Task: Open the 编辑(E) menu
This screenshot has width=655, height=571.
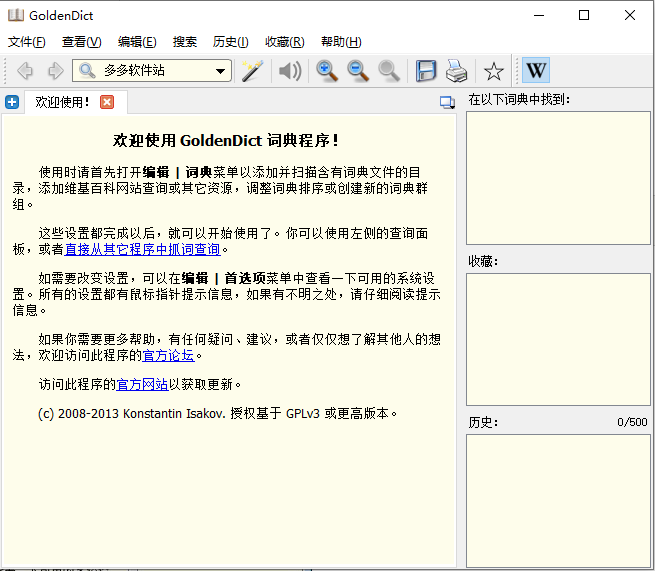Action: 137,42
